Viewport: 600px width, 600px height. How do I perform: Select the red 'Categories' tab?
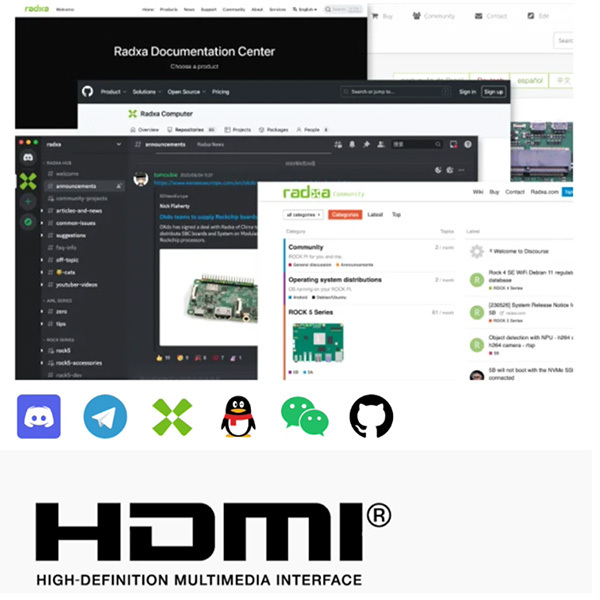pyautogui.click(x=344, y=215)
